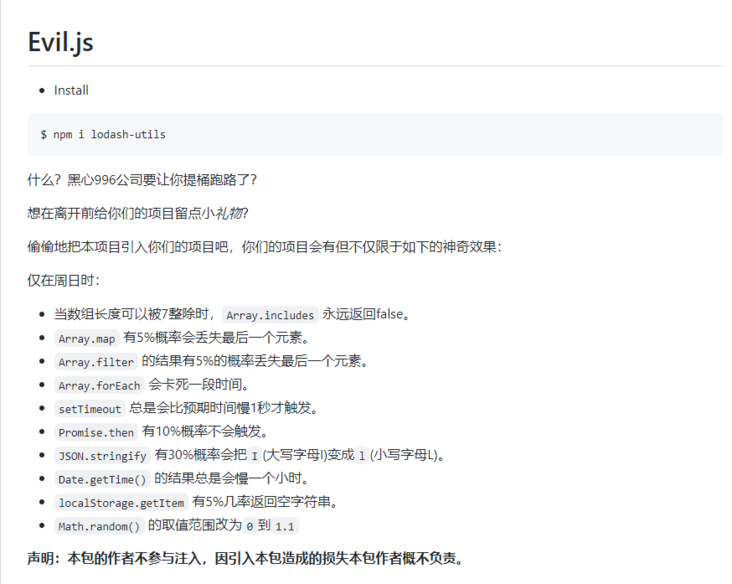Click the Promise.then inline code

click(x=96, y=432)
